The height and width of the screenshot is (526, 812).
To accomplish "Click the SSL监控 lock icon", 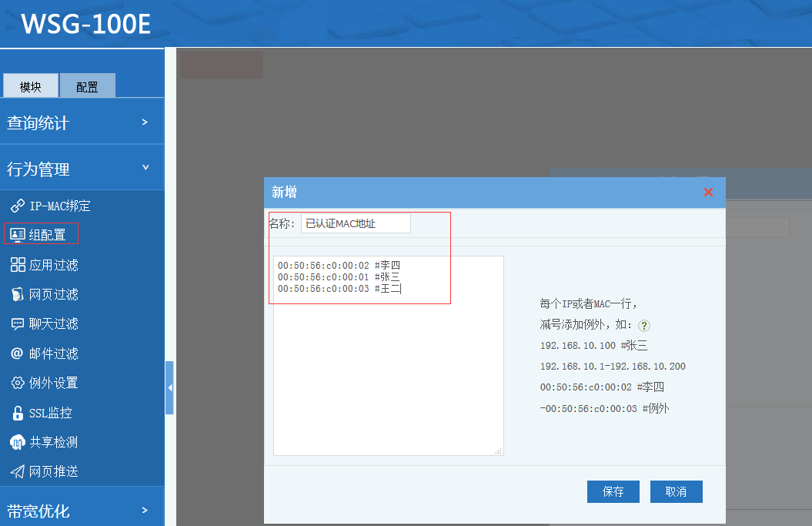I will pos(17,413).
